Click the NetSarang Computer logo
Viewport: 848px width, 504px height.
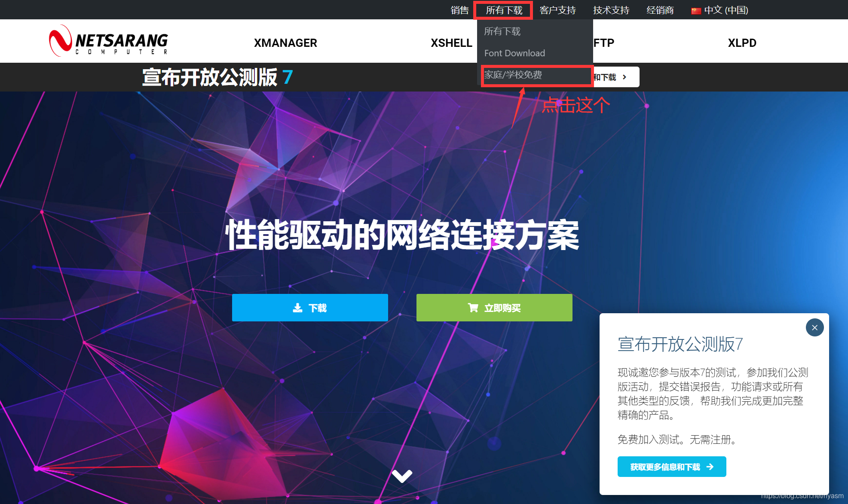(x=108, y=41)
